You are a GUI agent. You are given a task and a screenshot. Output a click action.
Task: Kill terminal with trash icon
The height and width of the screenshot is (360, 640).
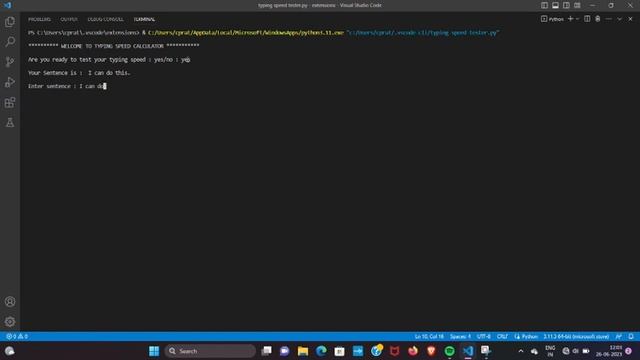tap(598, 19)
